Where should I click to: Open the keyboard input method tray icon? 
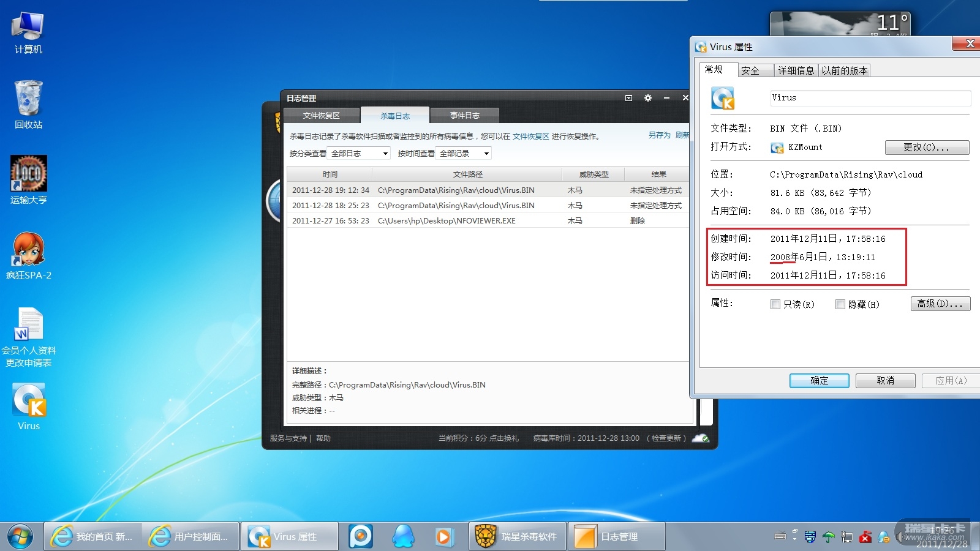(780, 536)
